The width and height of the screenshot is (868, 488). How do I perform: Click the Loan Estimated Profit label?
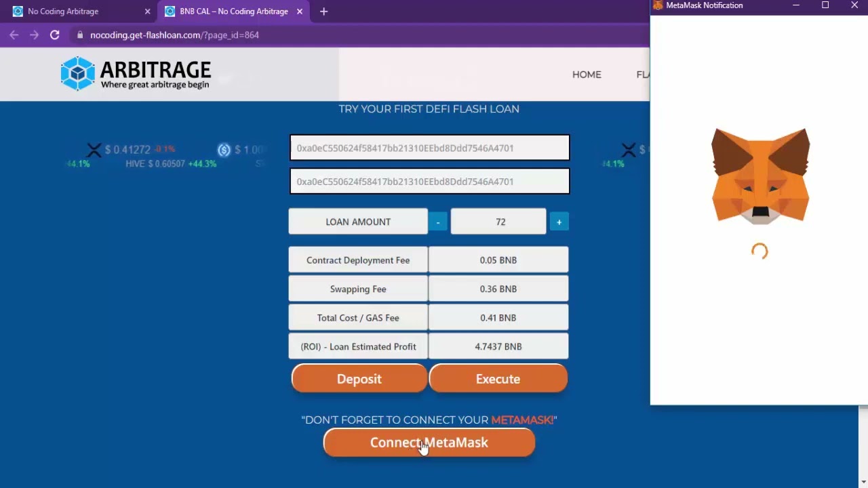[x=358, y=346]
